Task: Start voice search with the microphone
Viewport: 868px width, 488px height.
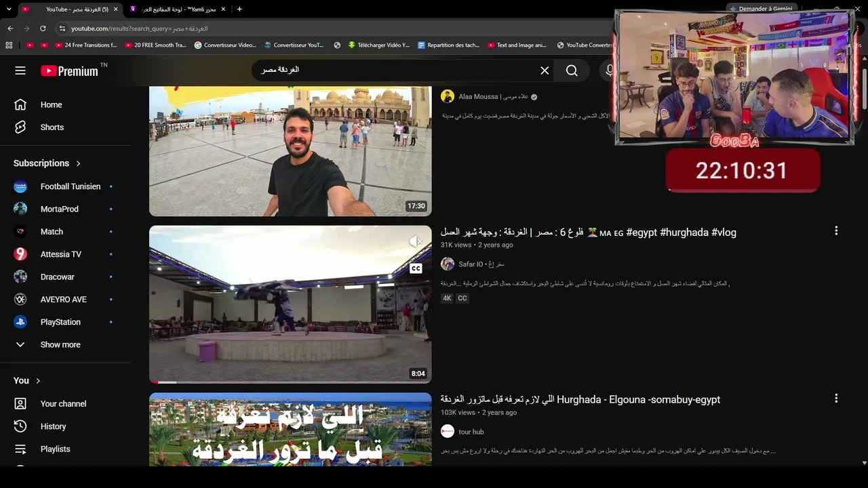Action: 610,70
